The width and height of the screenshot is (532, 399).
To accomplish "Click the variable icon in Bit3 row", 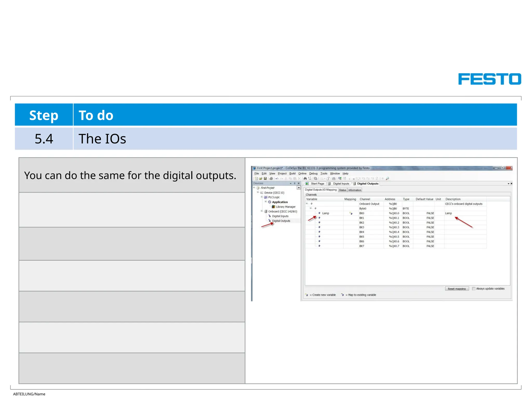I will pyautogui.click(x=319, y=227).
